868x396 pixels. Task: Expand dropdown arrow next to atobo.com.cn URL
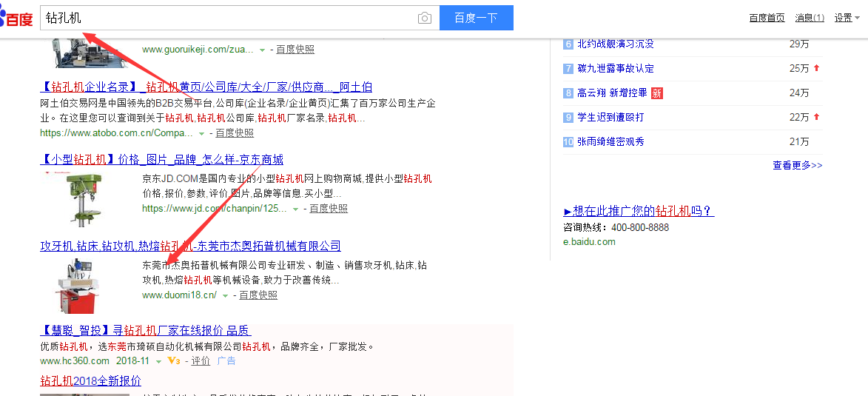(201, 133)
